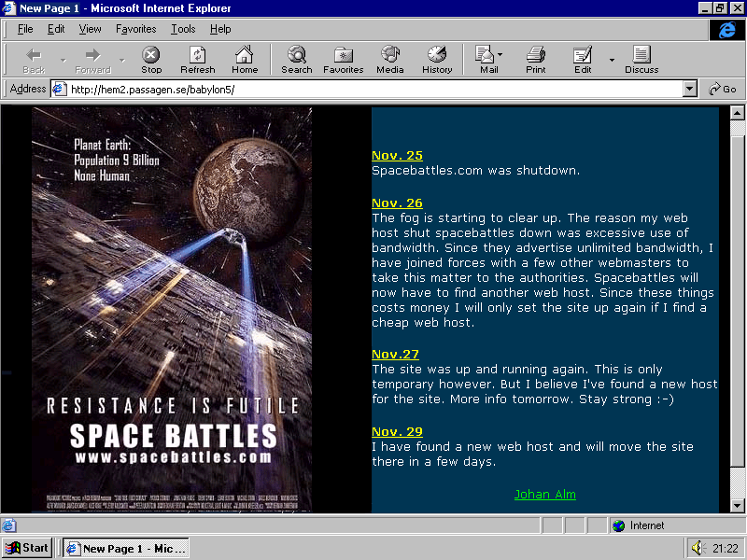Expand the Mail options dropdown arrow
The image size is (747, 560).
coord(500,55)
